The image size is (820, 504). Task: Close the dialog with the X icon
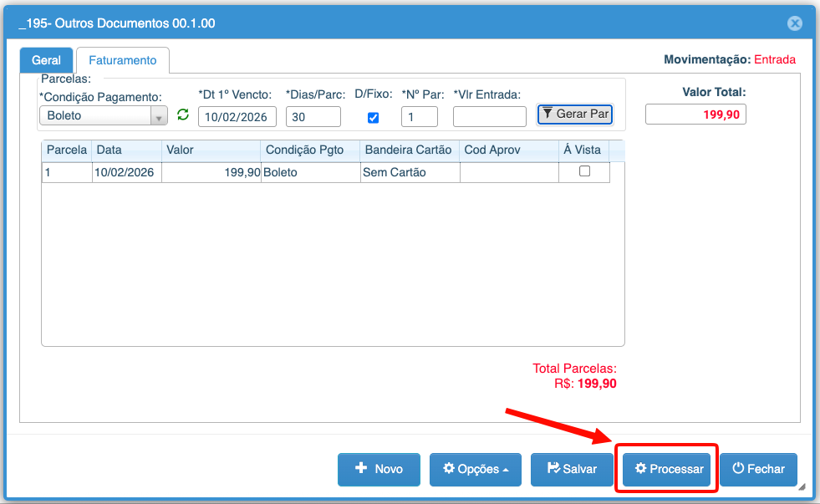click(795, 24)
